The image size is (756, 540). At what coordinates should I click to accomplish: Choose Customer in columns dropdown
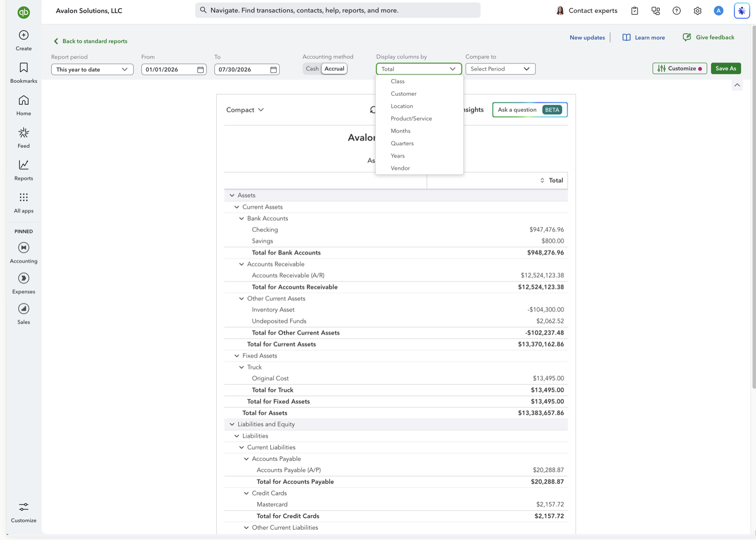[x=419, y=94]
